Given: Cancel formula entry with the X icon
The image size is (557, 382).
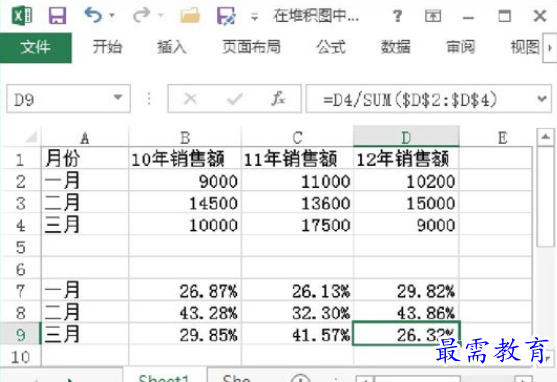Looking at the screenshot, I should point(190,99).
